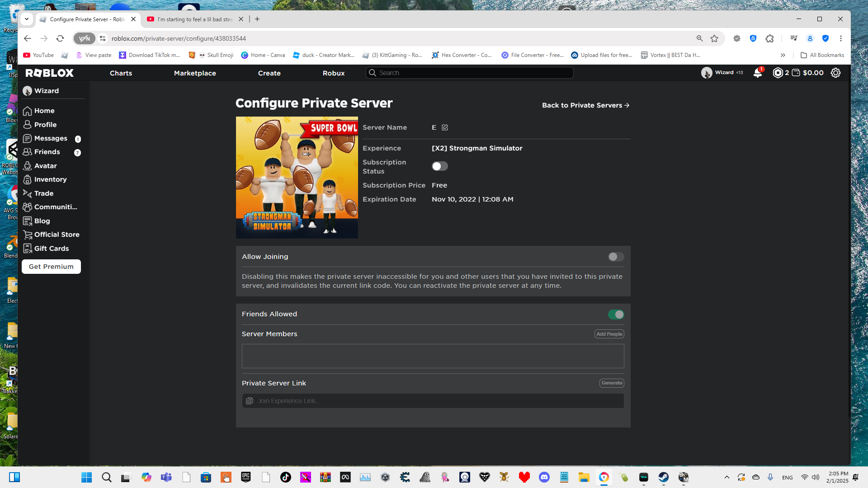Expand the system tray hidden icons arrow
This screenshot has width=868, height=488.
(726, 477)
